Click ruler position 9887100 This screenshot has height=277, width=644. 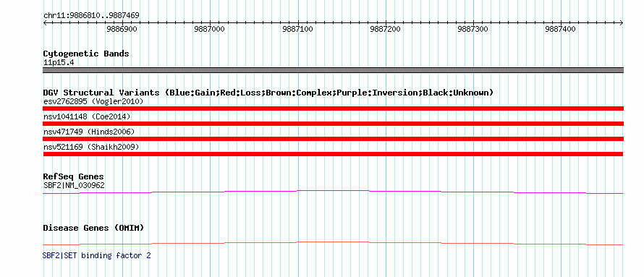point(297,29)
